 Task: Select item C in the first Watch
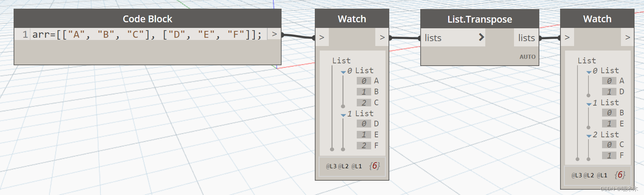tap(376, 103)
